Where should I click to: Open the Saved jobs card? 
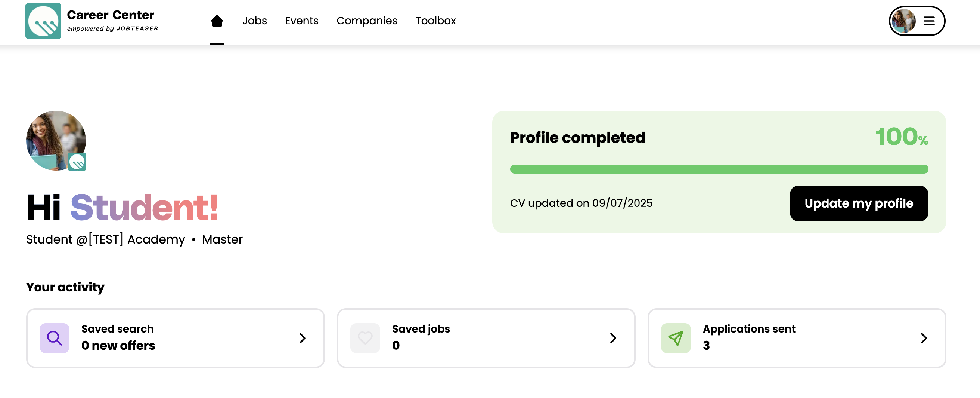tap(486, 338)
